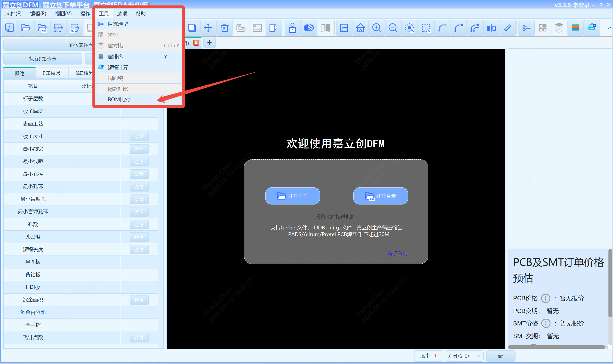Viewport: 613px width, 364px height.
Task: Click the striped circle toolbar icon
Action: click(309, 28)
